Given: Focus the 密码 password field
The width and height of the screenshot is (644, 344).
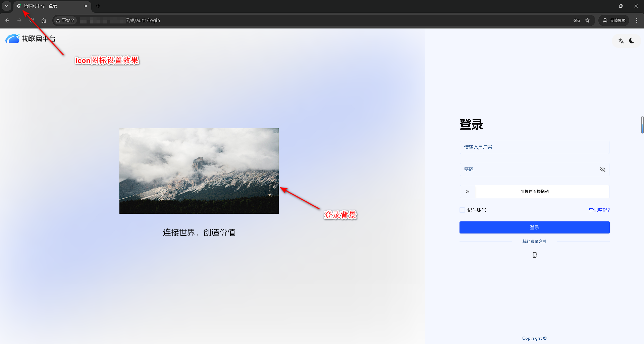Looking at the screenshot, I should coord(528,169).
